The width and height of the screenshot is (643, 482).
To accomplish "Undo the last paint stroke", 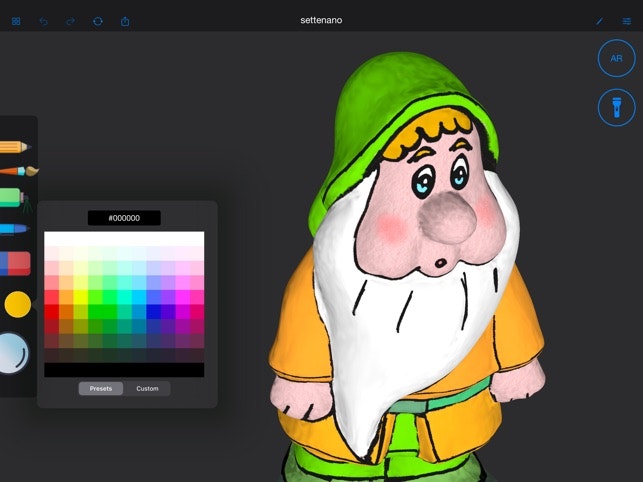I will [x=43, y=21].
